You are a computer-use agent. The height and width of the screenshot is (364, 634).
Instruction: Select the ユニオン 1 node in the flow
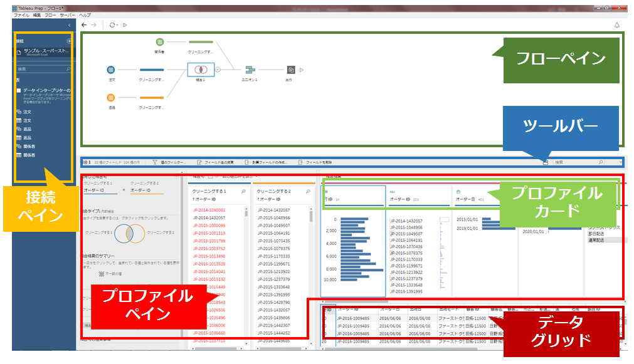(249, 69)
